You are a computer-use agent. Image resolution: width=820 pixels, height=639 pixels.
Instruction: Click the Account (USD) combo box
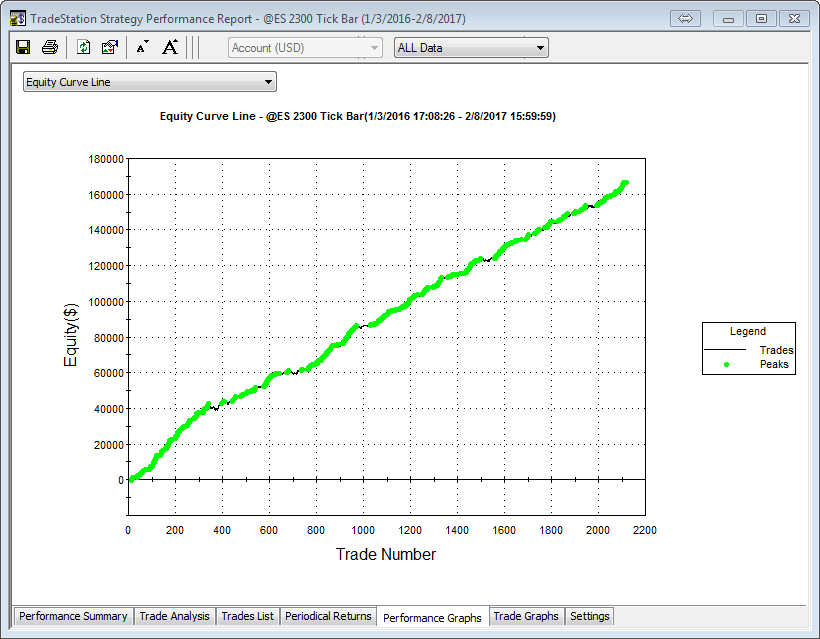tap(305, 47)
